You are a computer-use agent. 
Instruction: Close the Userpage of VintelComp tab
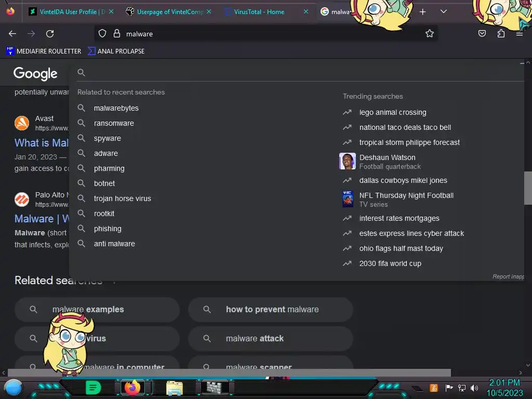[209, 11]
